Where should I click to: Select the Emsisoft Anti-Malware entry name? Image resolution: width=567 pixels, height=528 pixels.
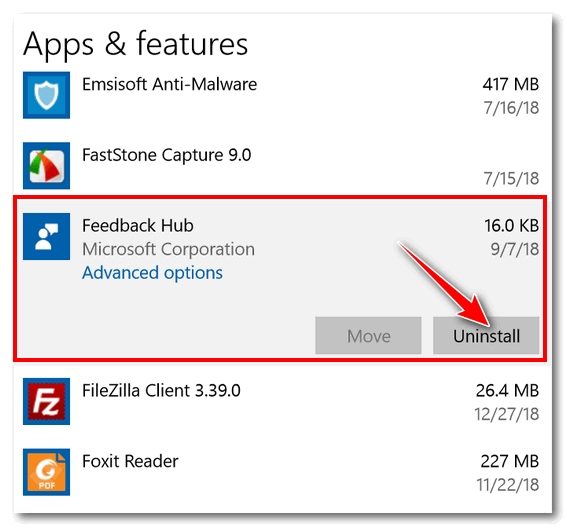coord(169,84)
